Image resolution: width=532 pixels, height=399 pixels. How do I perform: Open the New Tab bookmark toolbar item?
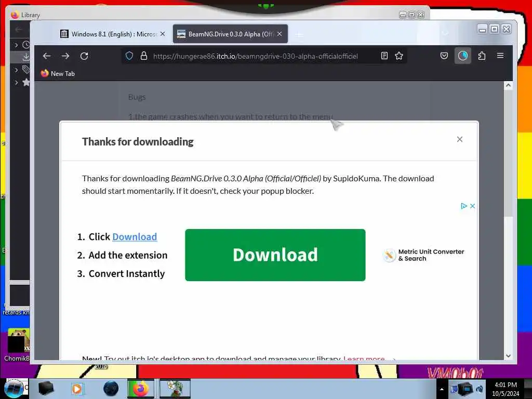(58, 73)
